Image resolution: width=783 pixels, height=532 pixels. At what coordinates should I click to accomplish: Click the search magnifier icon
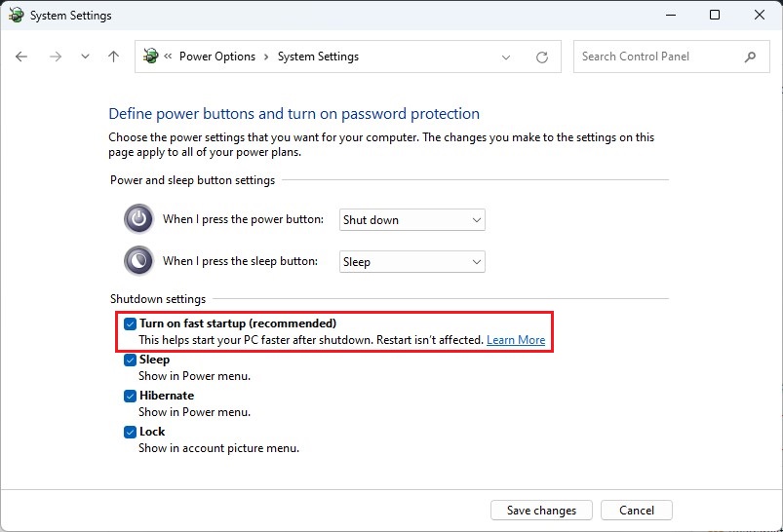[750, 57]
